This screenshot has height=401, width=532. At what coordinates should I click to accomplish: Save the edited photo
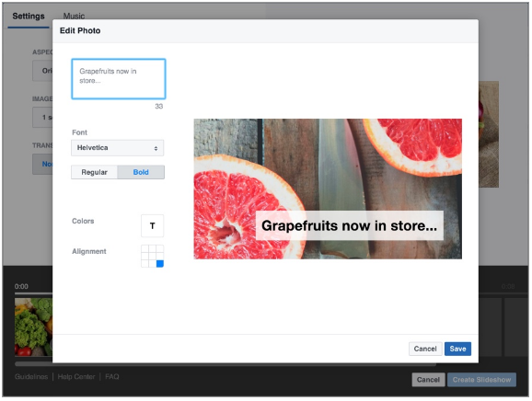[457, 349]
